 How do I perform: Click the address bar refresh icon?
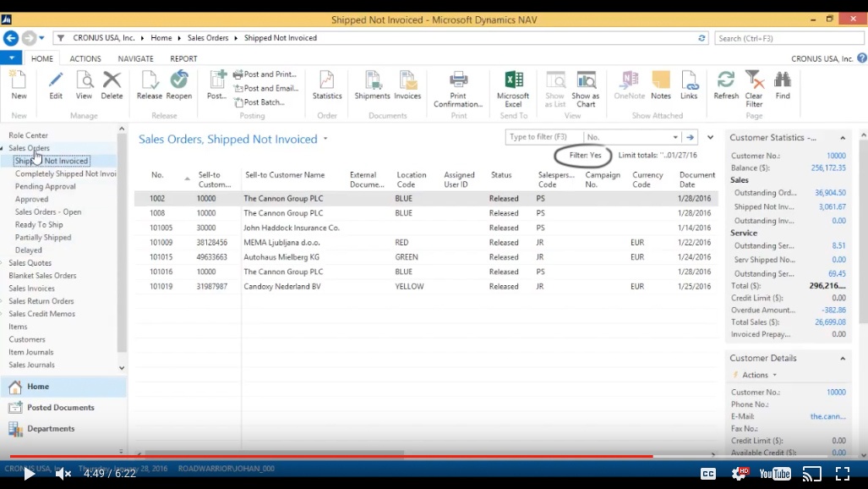(x=701, y=38)
